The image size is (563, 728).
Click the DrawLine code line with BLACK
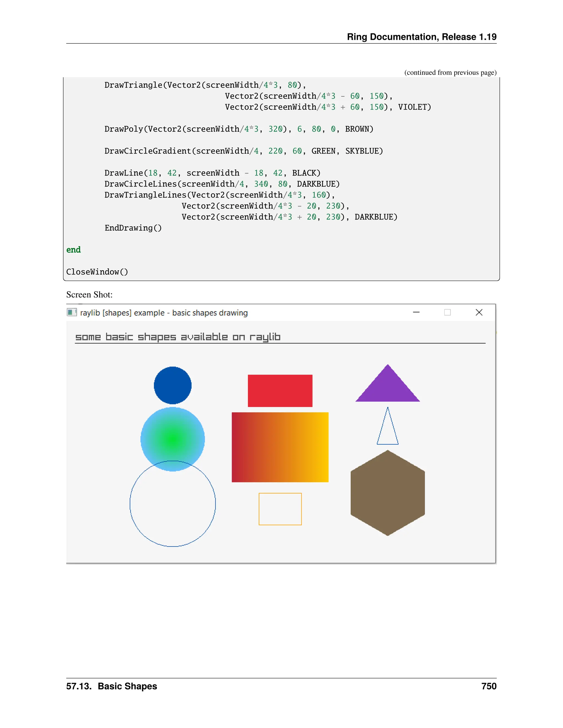[x=212, y=173]
